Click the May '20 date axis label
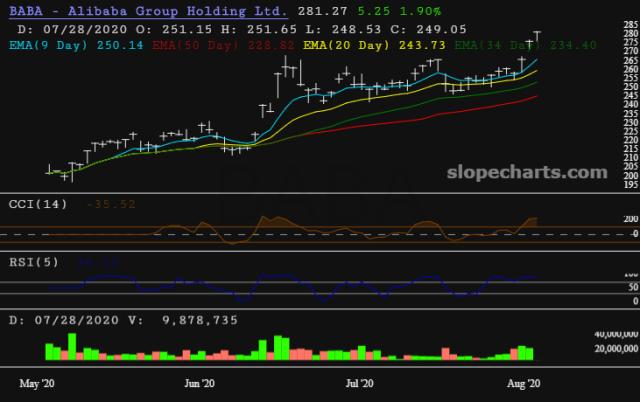The height and width of the screenshot is (402, 640). pos(37,384)
